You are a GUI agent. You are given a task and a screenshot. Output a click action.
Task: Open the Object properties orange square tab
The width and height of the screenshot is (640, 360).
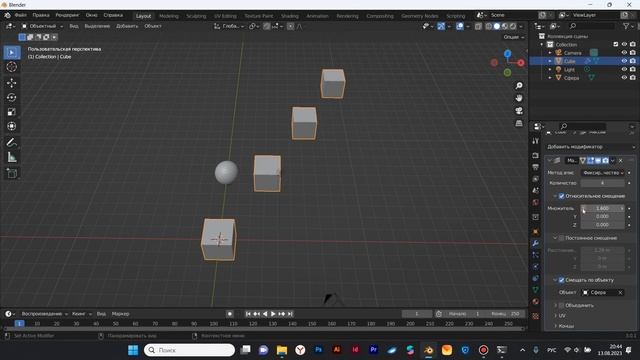536,232
